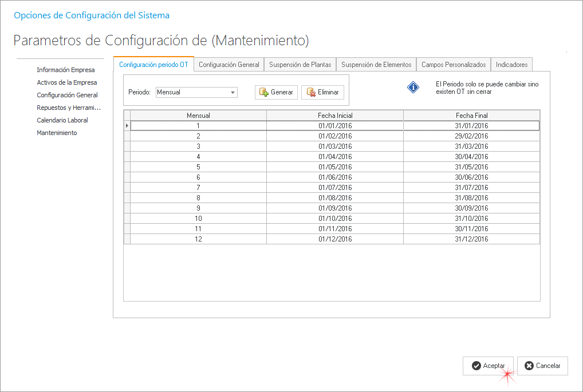Open Repuestos y Herramientas sidebar item
This screenshot has width=583, height=392.
pyautogui.click(x=69, y=108)
